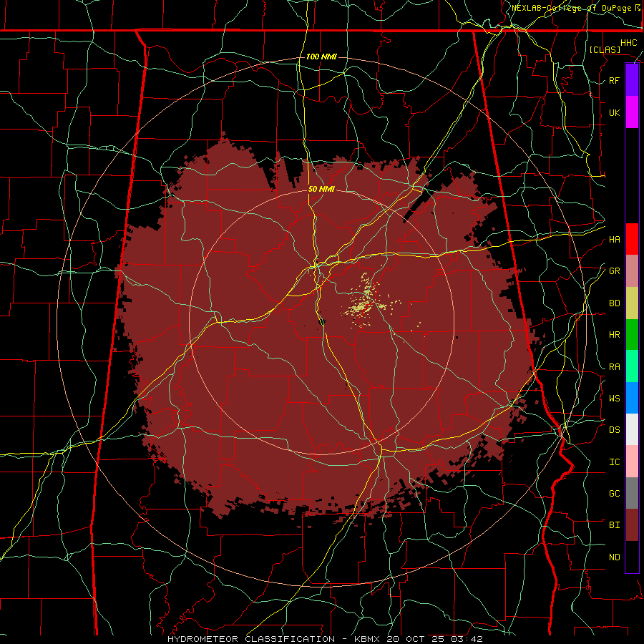Select the BI legend label
This screenshot has height=644, width=644.
coord(614,525)
